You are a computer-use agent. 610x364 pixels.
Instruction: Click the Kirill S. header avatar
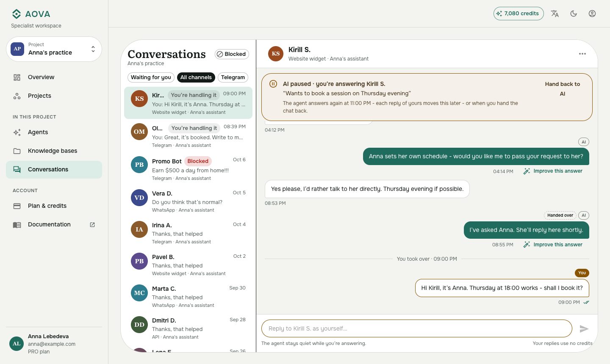point(276,54)
